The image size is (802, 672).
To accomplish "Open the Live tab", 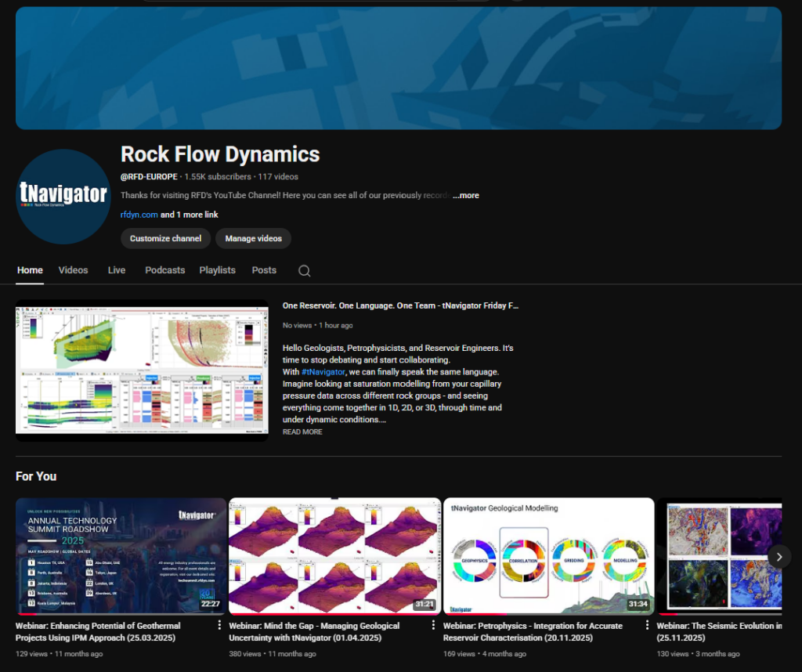I will [117, 270].
